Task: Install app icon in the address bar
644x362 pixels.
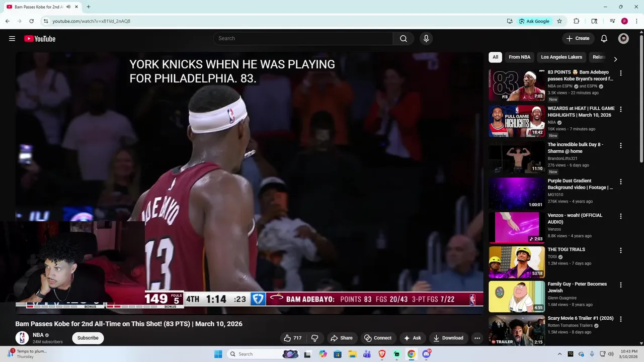Action: pyautogui.click(x=510, y=21)
